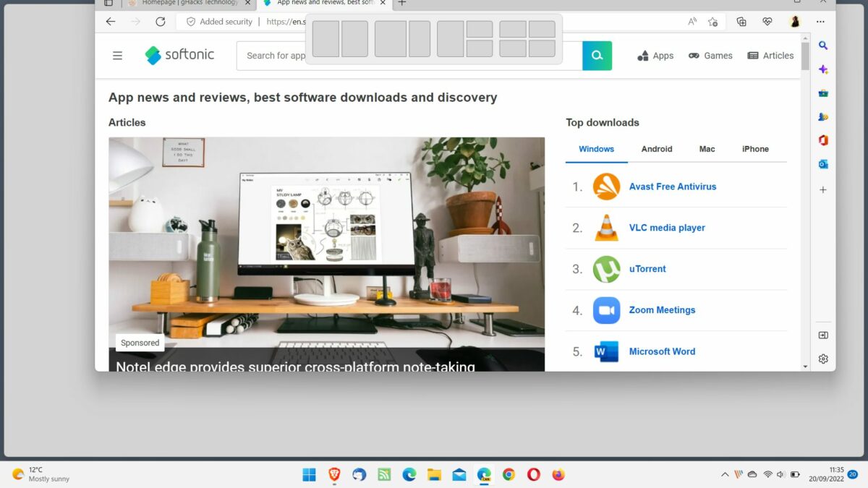Open the Softonic hamburger menu

click(117, 54)
